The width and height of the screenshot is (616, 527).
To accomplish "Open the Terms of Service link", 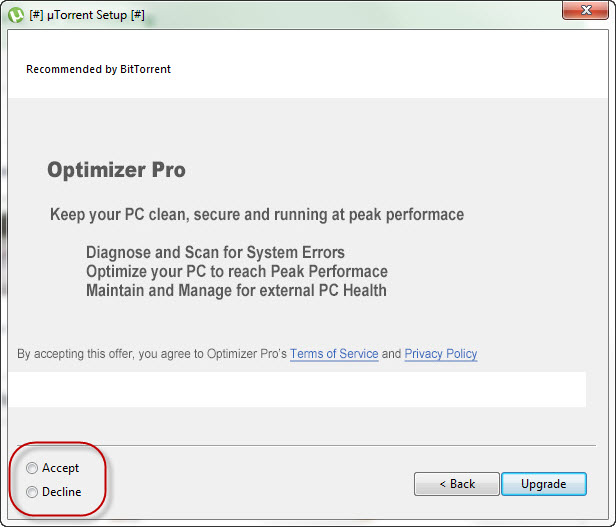I will [x=334, y=354].
